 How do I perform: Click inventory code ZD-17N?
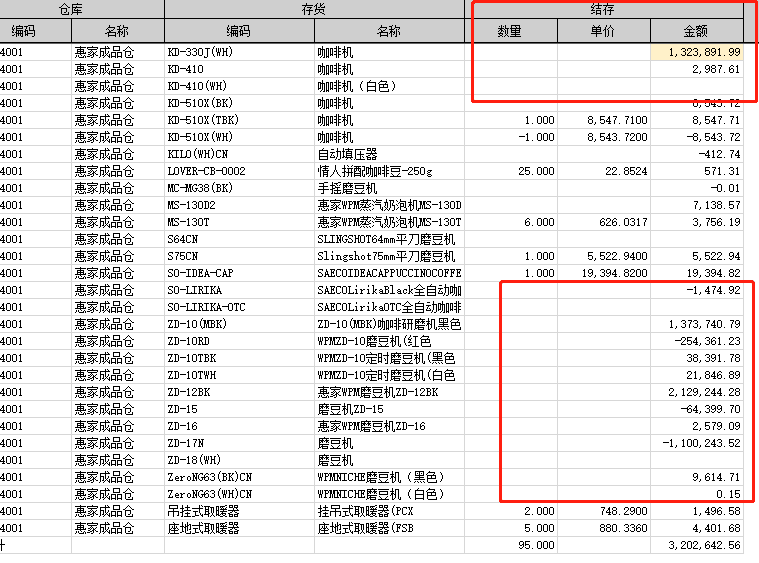click(x=239, y=443)
